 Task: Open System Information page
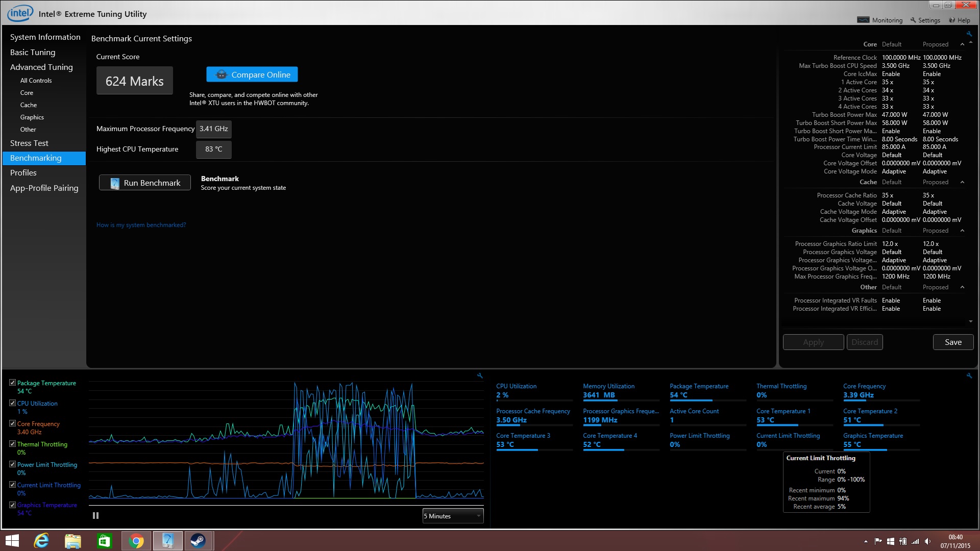point(45,37)
